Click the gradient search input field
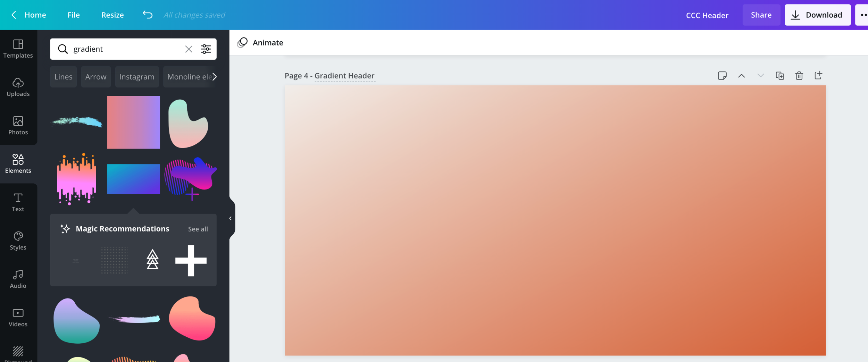Screen dimensions: 868x362 coord(125,49)
